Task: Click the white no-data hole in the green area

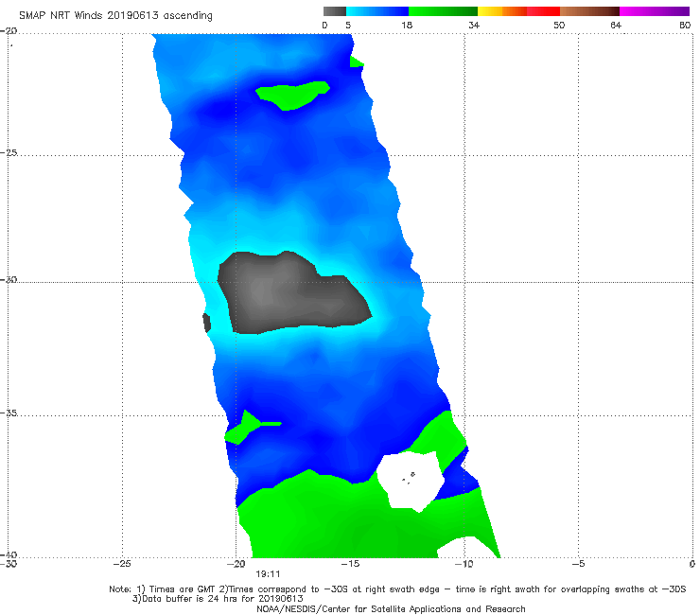Action: 410,482
